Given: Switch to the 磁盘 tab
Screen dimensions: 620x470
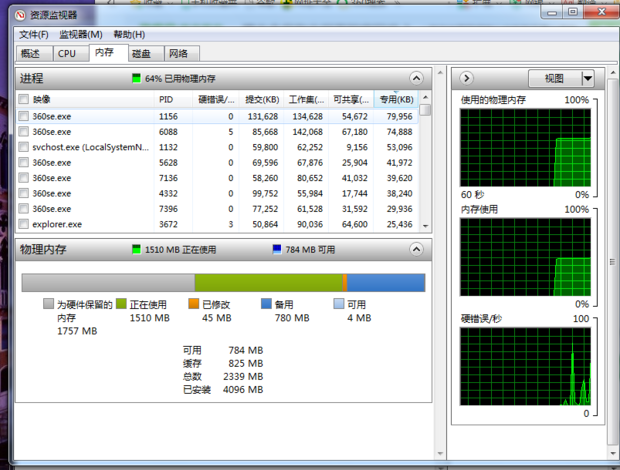Looking at the screenshot, I should click(146, 53).
